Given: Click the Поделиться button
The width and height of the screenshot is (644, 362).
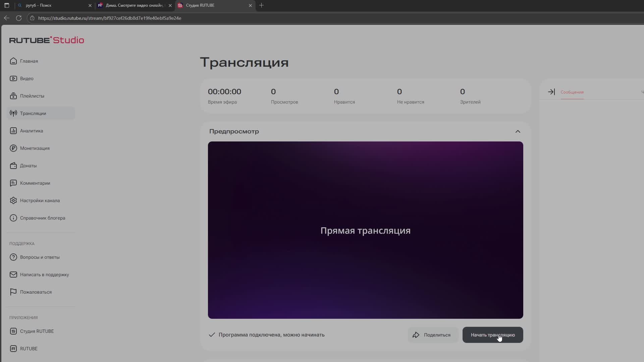Looking at the screenshot, I should (432, 335).
